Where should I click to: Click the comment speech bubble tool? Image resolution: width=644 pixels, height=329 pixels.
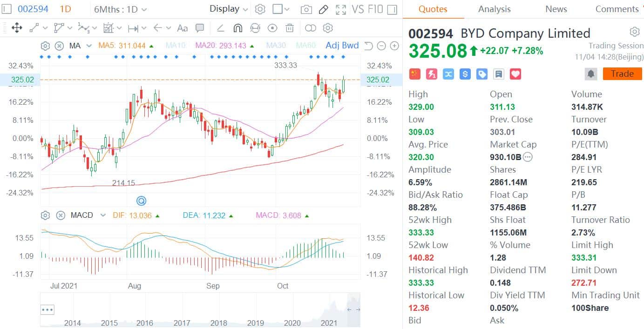(x=200, y=28)
